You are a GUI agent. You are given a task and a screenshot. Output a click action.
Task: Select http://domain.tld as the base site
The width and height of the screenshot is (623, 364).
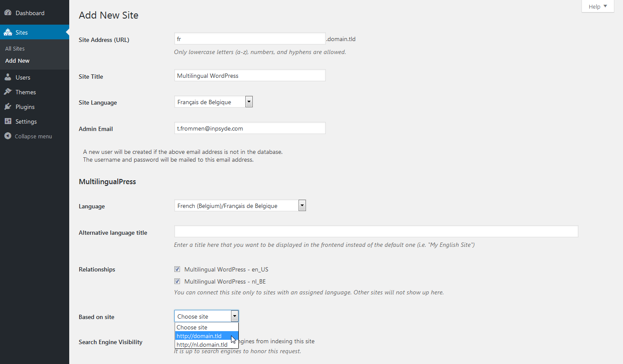pos(200,336)
